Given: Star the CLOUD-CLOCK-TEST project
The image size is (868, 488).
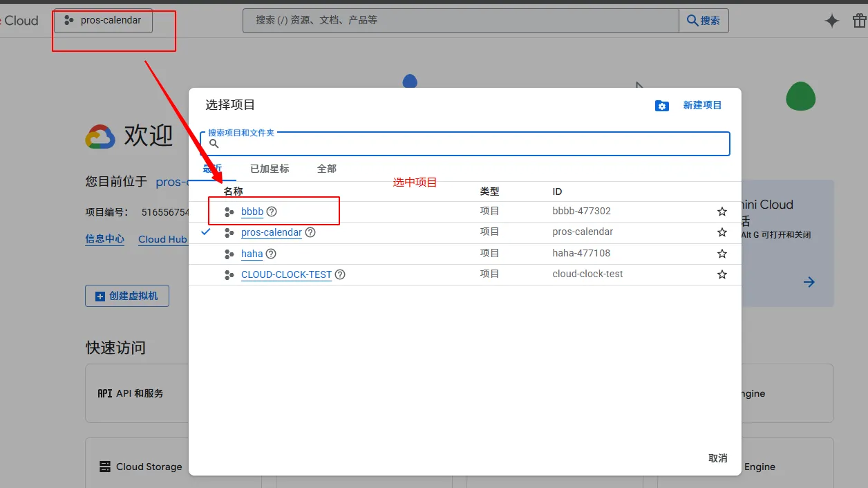Looking at the screenshot, I should [x=722, y=274].
